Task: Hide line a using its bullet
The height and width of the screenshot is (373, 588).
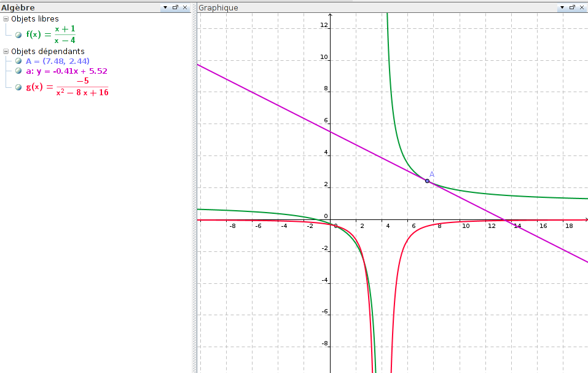Action: 18,71
